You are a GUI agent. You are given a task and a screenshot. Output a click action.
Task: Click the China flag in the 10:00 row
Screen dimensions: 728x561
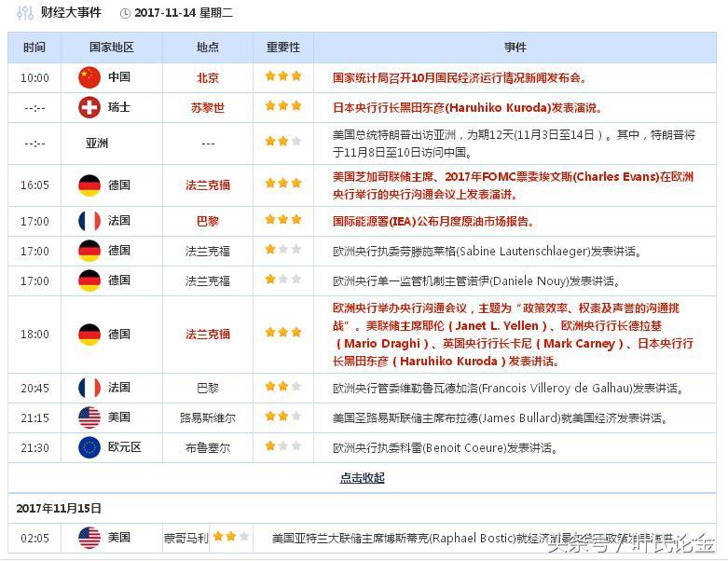click(89, 77)
